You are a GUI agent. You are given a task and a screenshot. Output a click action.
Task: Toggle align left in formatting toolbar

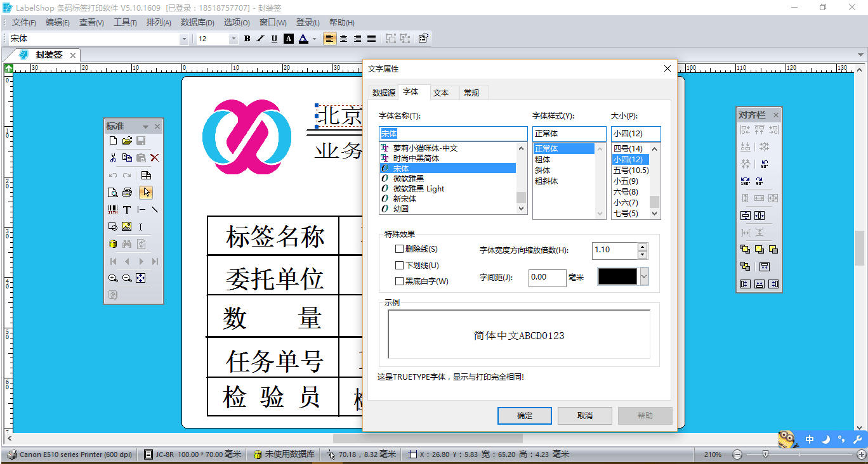point(329,39)
